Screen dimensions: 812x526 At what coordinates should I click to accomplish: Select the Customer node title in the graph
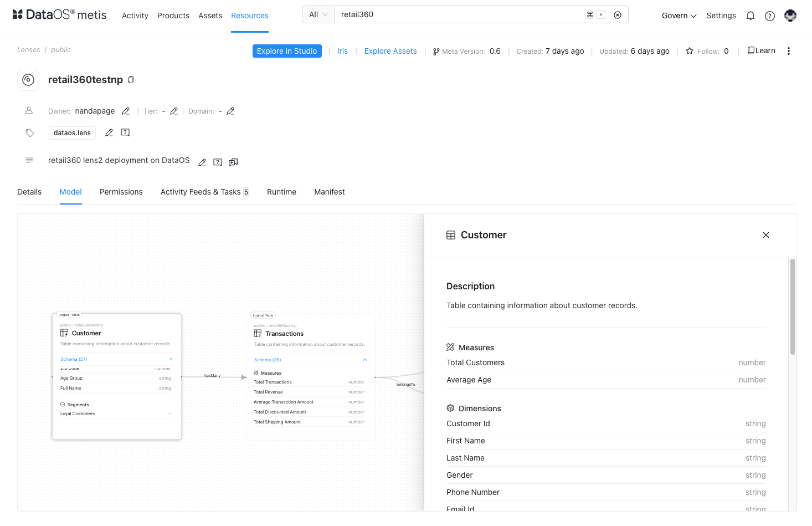[x=86, y=333]
